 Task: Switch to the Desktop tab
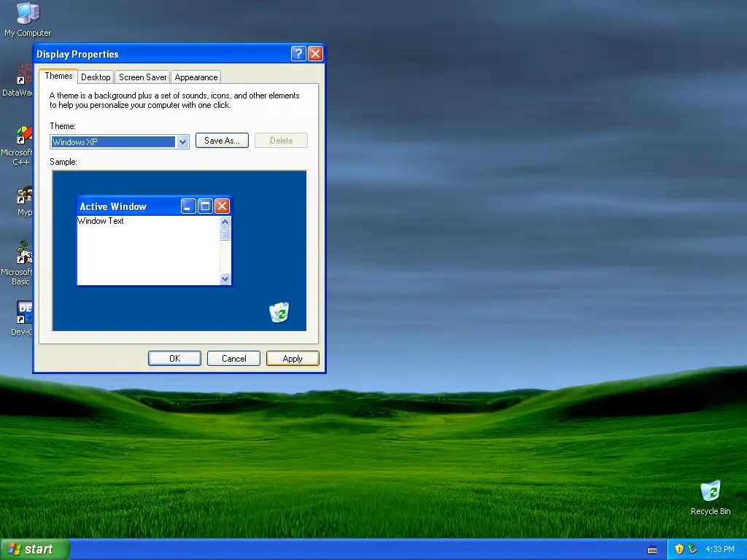tap(96, 77)
